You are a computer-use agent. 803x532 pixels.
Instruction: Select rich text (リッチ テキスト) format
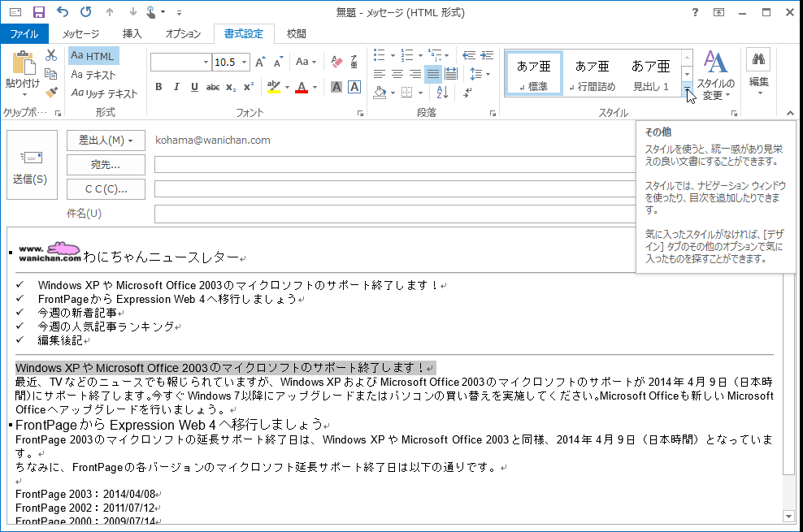[105, 93]
